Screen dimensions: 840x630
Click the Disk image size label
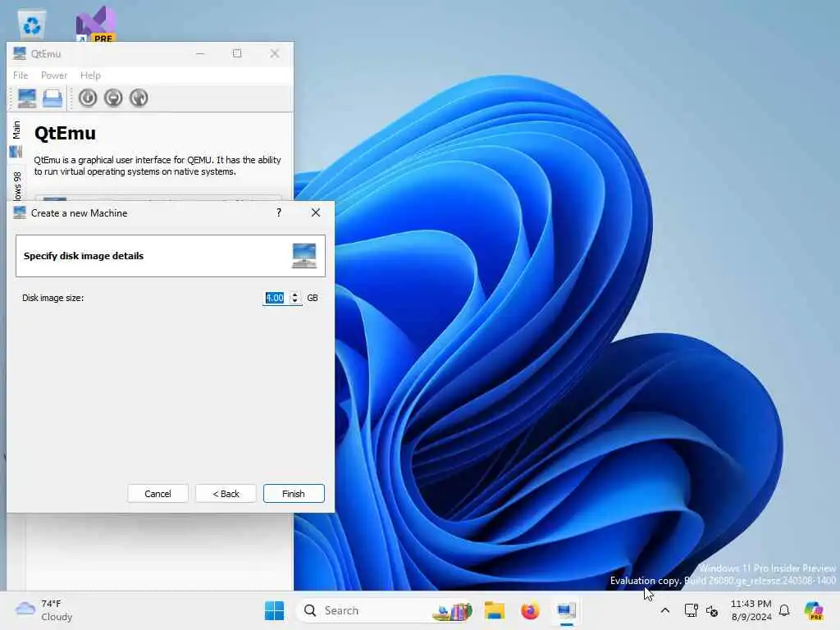click(x=53, y=298)
